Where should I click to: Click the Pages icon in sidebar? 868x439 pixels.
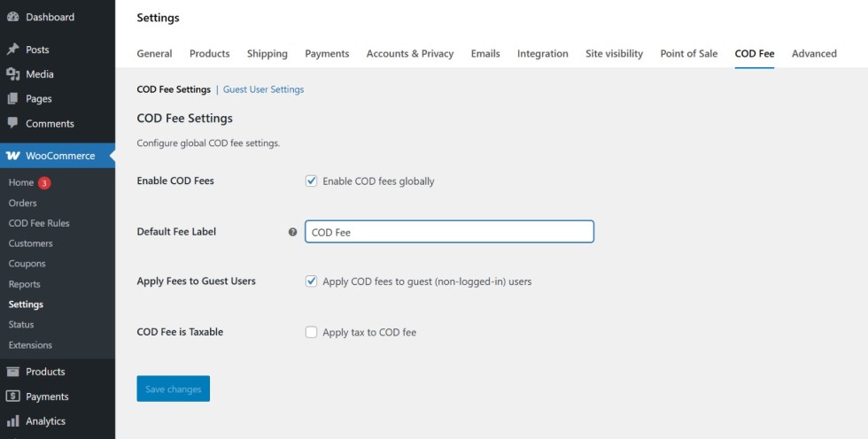13,99
